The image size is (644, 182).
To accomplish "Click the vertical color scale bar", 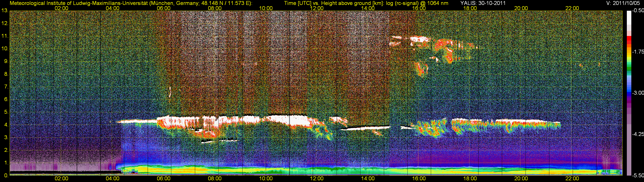I will tap(629, 93).
